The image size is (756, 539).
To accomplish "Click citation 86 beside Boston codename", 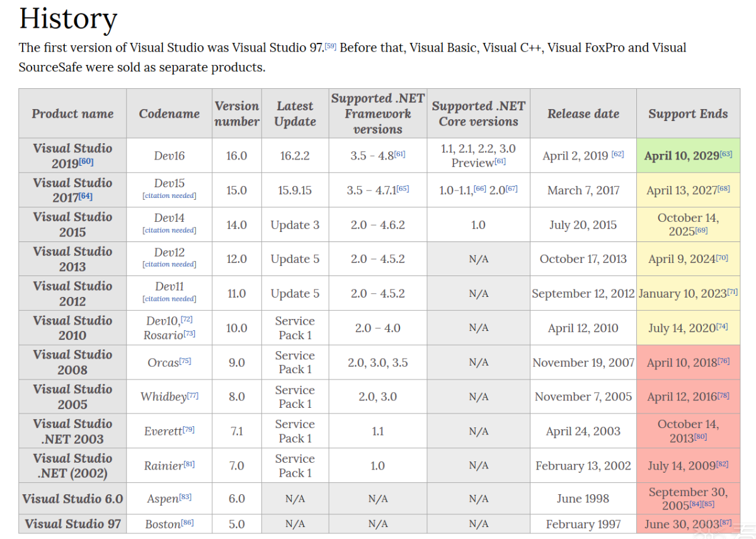I will pyautogui.click(x=187, y=522).
